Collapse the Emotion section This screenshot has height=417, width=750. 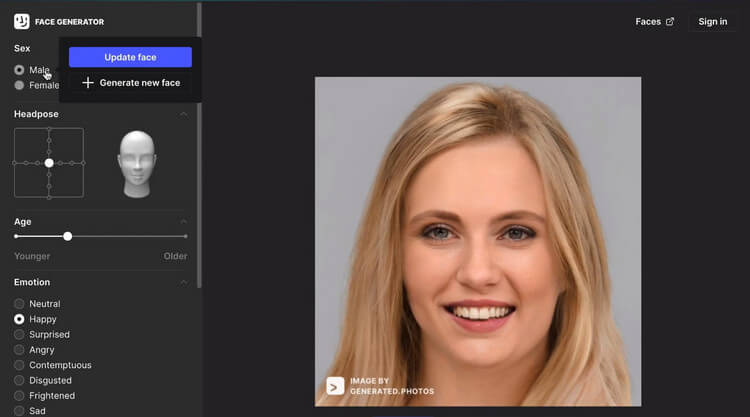pyautogui.click(x=184, y=283)
